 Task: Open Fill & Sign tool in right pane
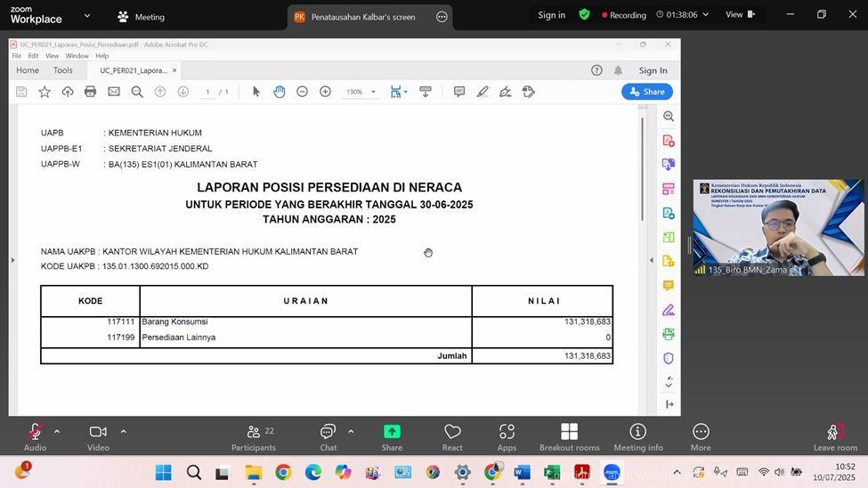(669, 310)
